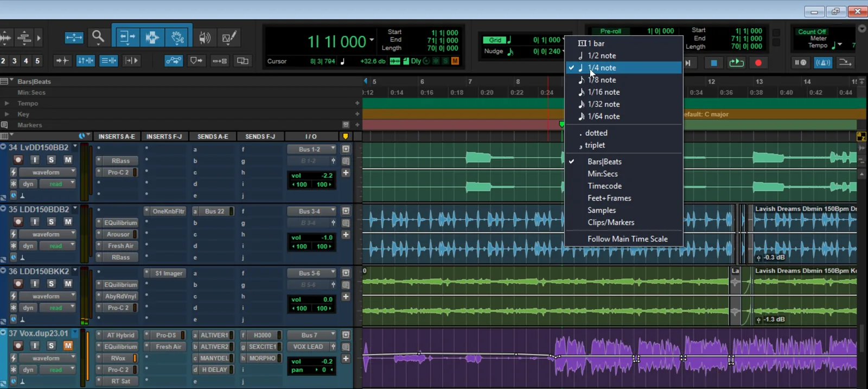Select the Scrubber speaker tool

coord(205,37)
